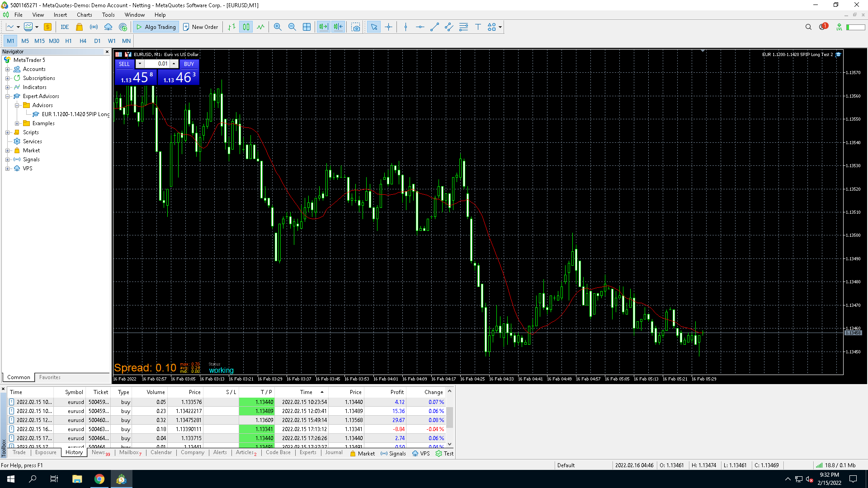Zoom in on the chart
Image resolution: width=868 pixels, height=488 pixels.
pos(278,27)
